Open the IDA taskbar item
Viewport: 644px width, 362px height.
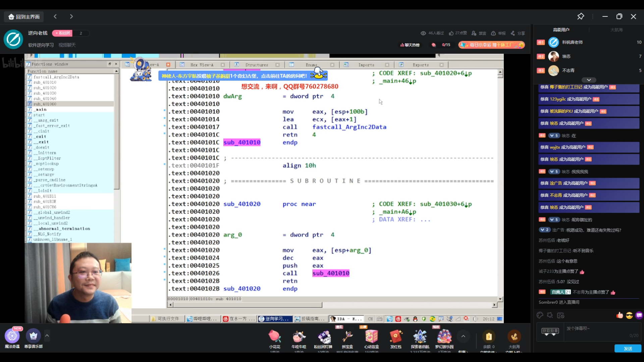click(x=347, y=319)
